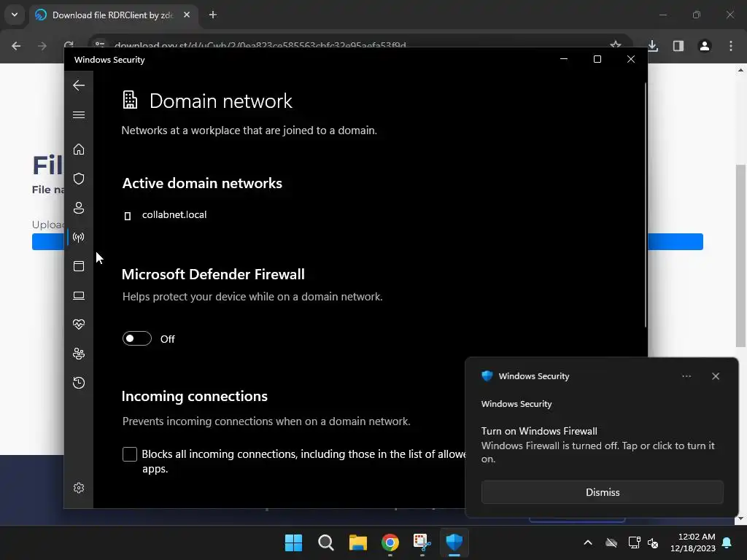Open Account protection person icon

pos(79,208)
